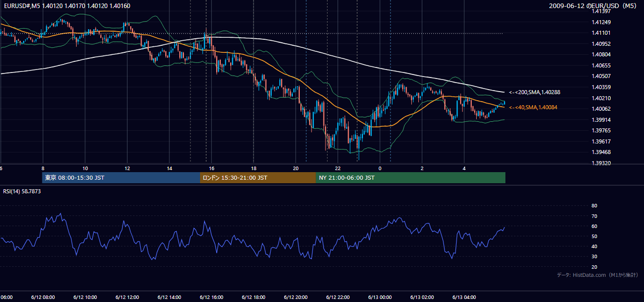Click hour 0 on price chart axis
Image resolution: width=644 pixels, height=302 pixels.
380,168
